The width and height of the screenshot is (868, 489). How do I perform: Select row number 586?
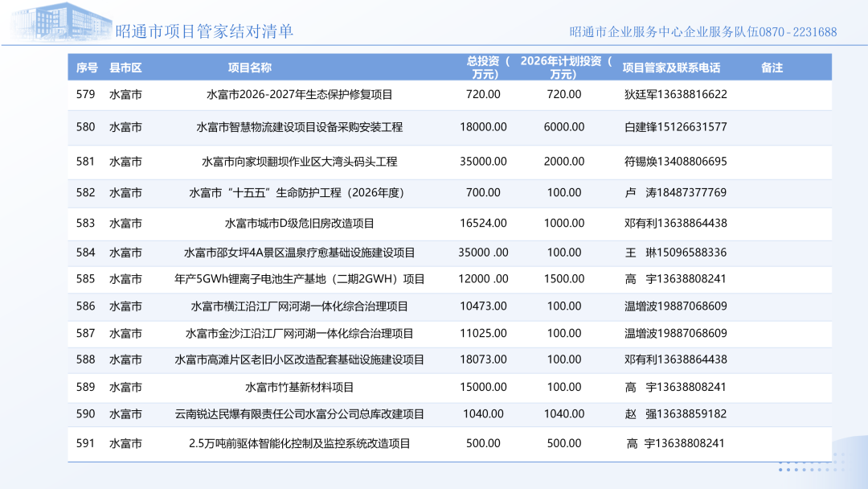click(86, 306)
